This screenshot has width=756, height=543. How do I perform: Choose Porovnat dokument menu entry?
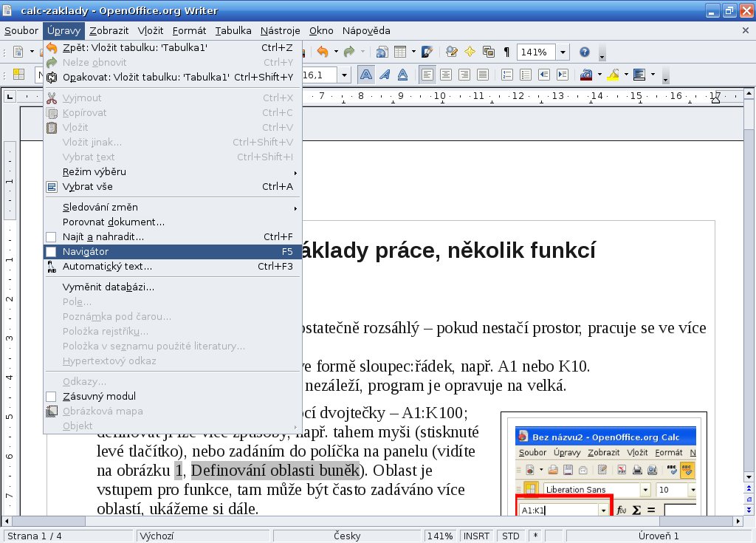pos(173,222)
